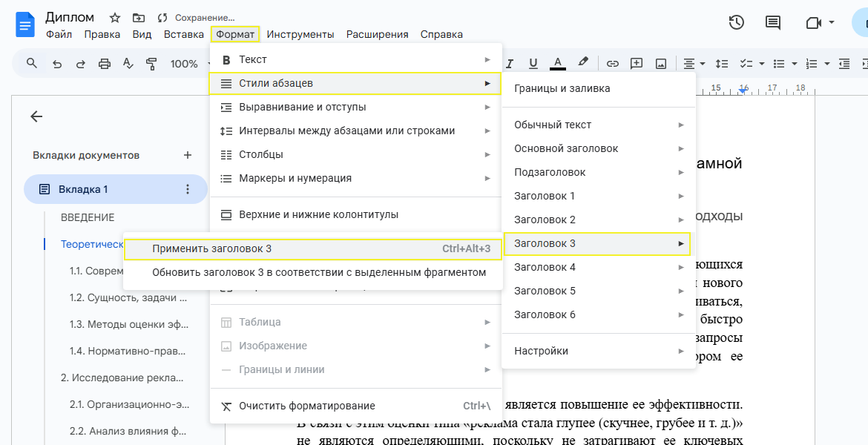This screenshot has width=868, height=445.
Task: Select Очистить форматирование option
Action: (306, 406)
